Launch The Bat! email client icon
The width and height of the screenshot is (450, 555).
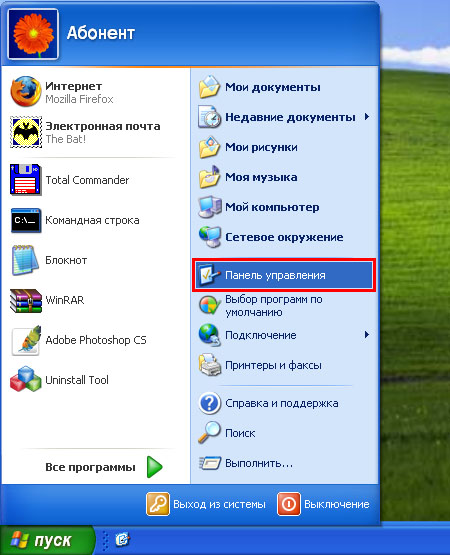pos(25,132)
